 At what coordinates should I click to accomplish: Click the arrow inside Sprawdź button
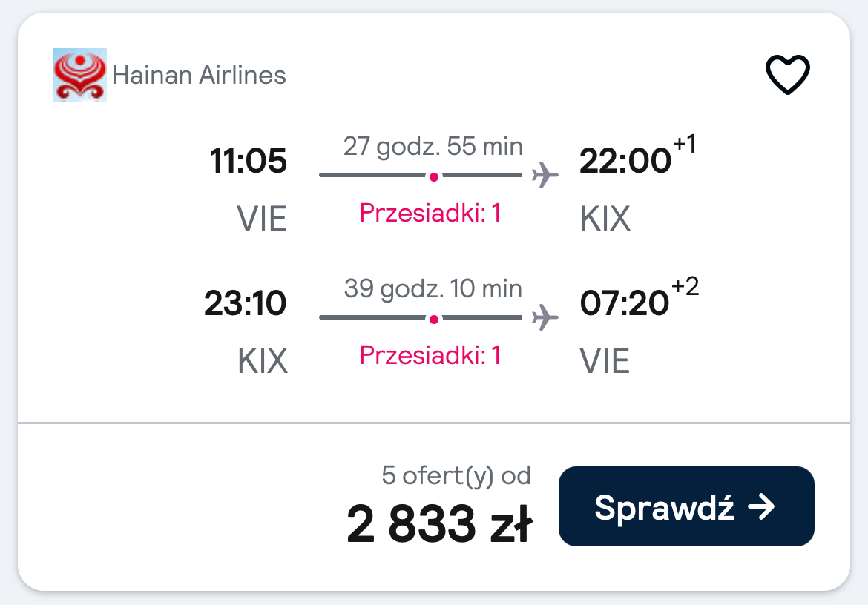tap(761, 506)
